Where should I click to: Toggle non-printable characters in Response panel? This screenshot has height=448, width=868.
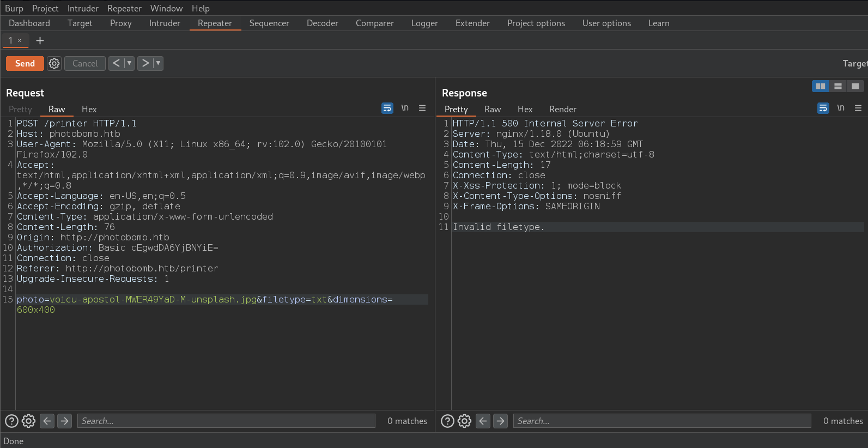[x=841, y=108]
